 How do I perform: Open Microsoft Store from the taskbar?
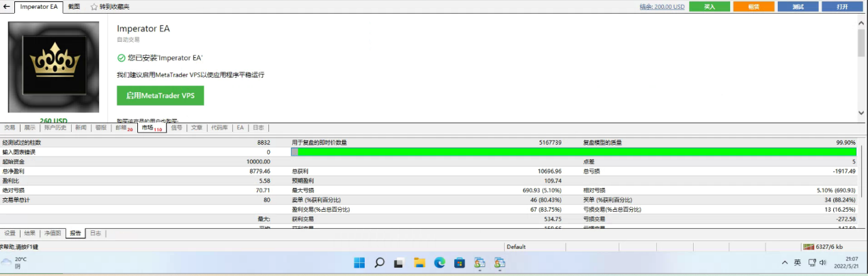click(x=460, y=262)
